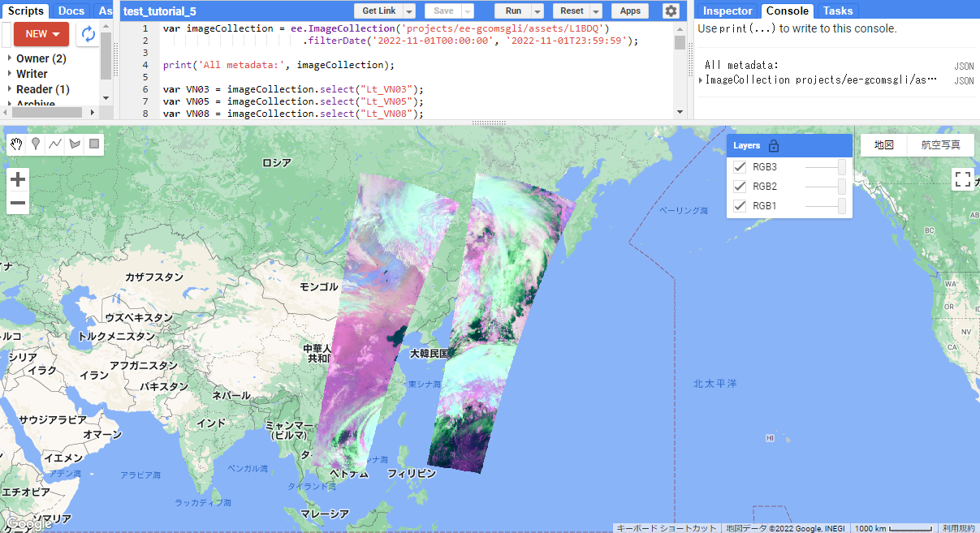Open the Docs tab
980x533 pixels.
(71, 11)
